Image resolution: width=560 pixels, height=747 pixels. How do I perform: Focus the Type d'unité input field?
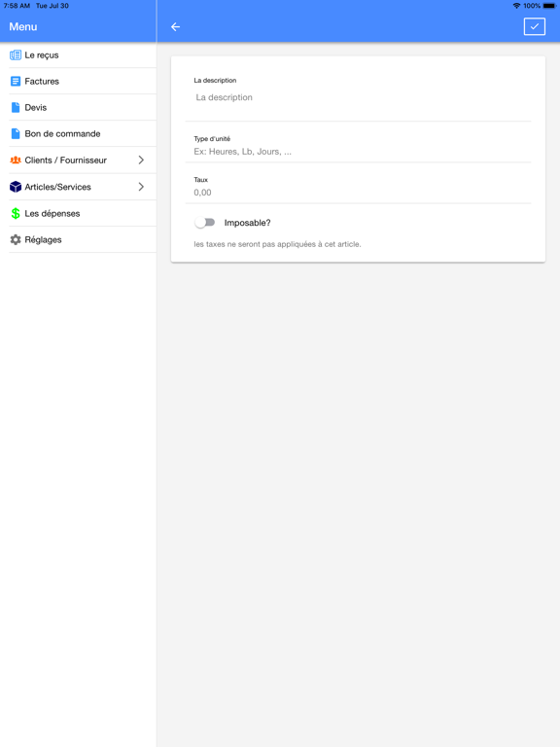tap(358, 152)
